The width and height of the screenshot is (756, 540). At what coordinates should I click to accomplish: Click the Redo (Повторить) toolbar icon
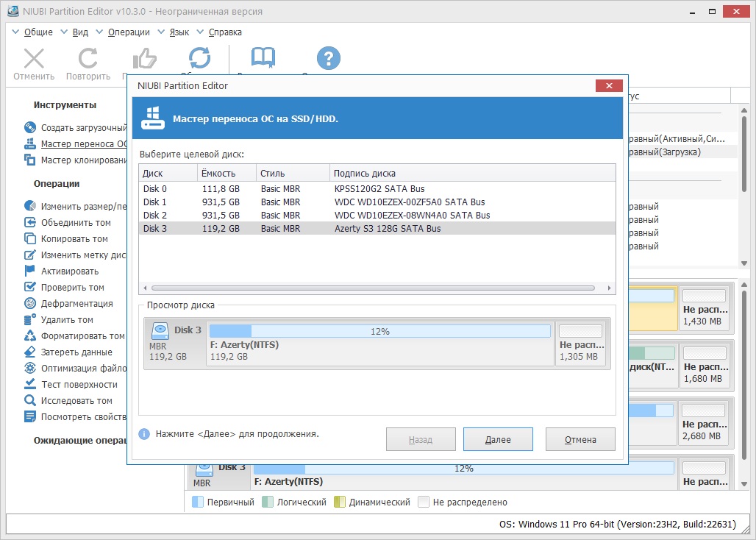[x=88, y=59]
